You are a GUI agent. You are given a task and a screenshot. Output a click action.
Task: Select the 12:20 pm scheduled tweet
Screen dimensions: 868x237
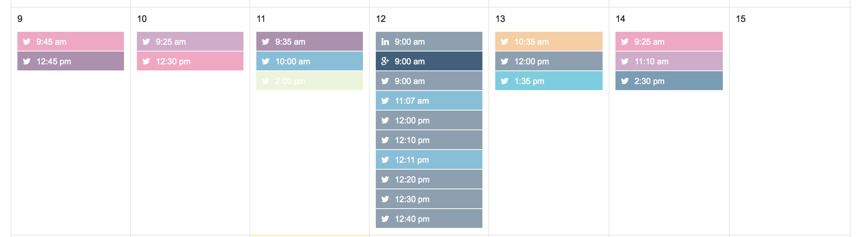click(429, 179)
